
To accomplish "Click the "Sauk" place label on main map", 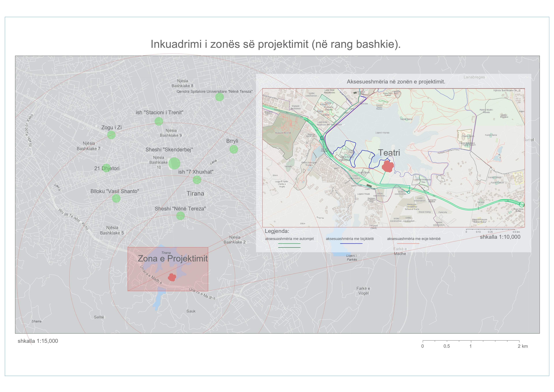I will click(x=191, y=311).
